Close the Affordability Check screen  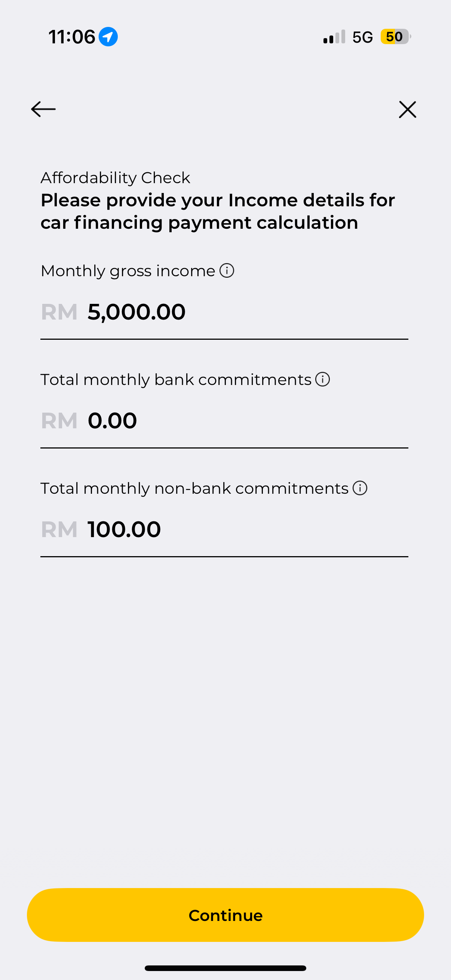[x=407, y=110]
